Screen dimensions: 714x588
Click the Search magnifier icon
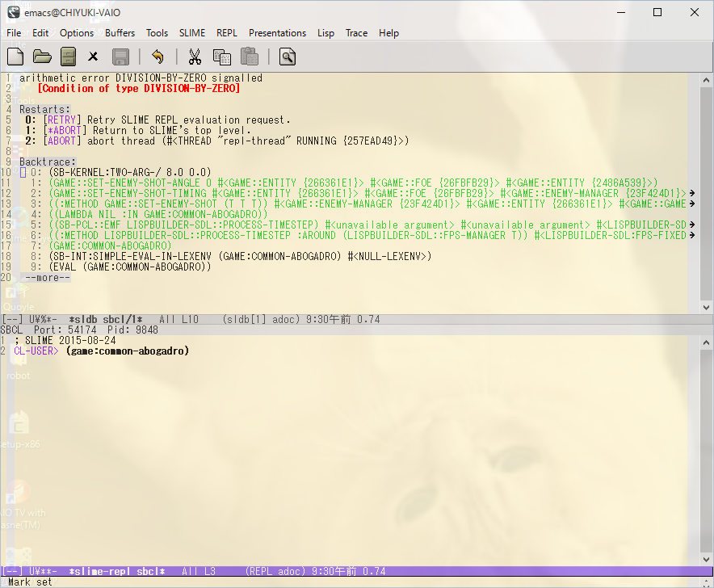pyautogui.click(x=288, y=57)
